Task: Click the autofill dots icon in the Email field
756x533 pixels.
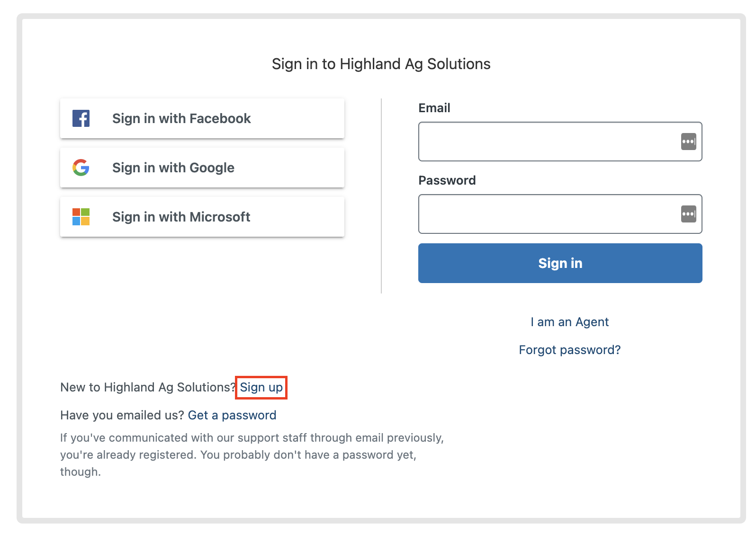Action: (x=688, y=141)
